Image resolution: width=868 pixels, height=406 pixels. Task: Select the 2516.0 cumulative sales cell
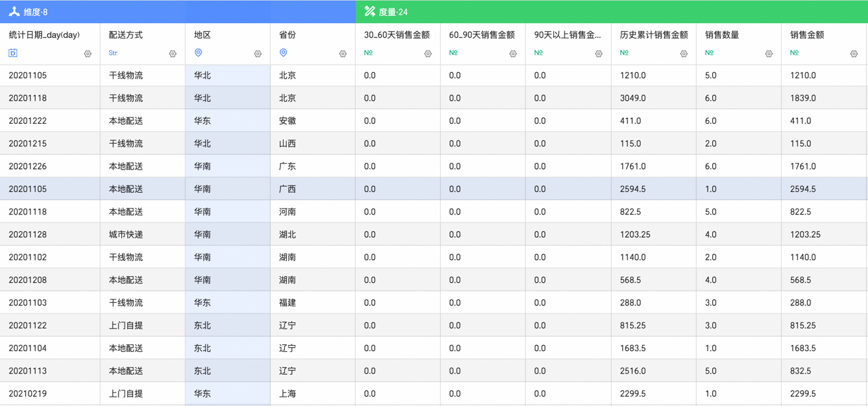click(x=654, y=371)
